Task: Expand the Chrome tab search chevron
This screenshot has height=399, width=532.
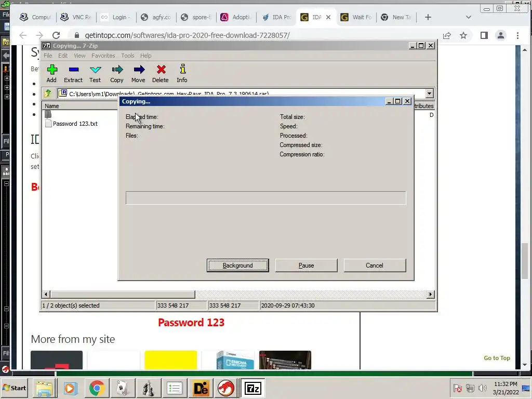Action: 469,17
